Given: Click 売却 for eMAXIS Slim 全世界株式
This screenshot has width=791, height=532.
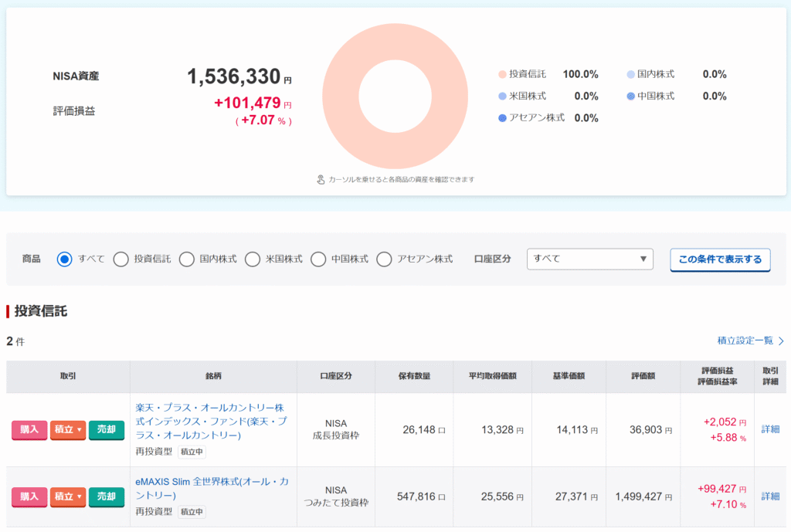Looking at the screenshot, I should (x=107, y=497).
